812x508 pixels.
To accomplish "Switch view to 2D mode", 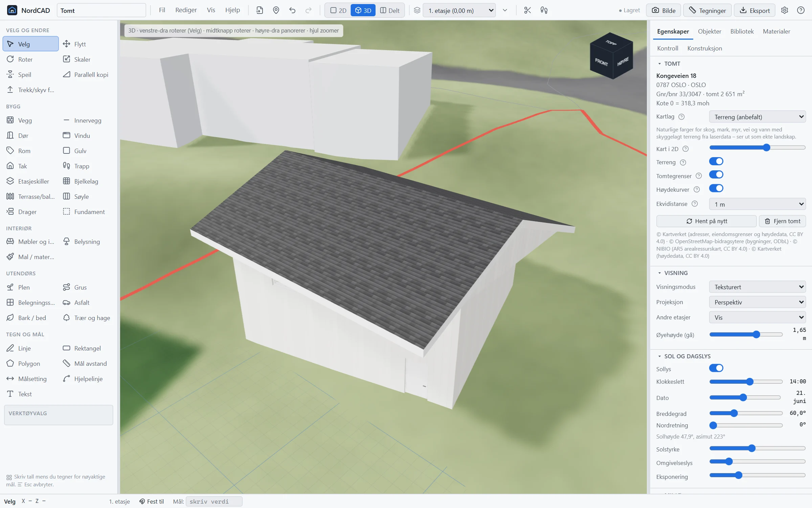I will point(338,10).
